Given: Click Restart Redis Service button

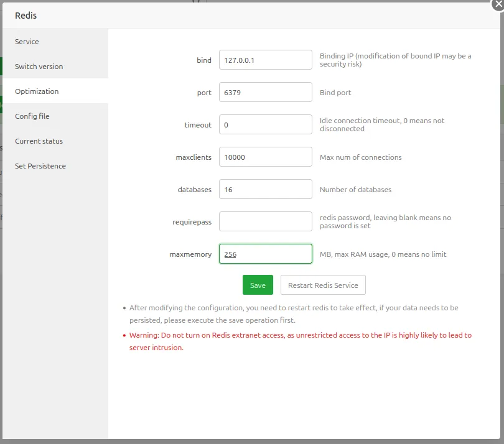Looking at the screenshot, I should click(323, 285).
